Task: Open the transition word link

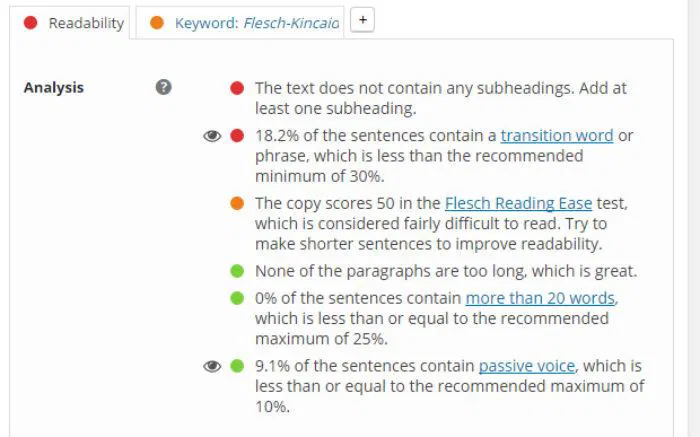Action: (557, 136)
